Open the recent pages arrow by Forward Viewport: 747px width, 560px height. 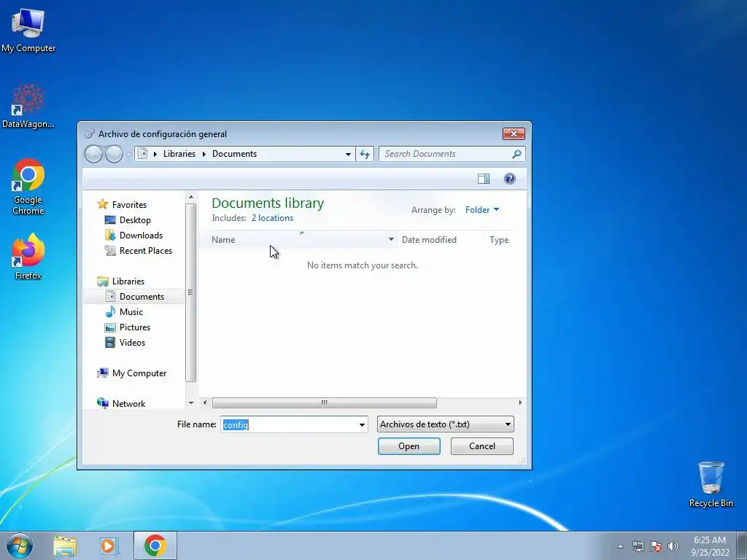tap(128, 155)
